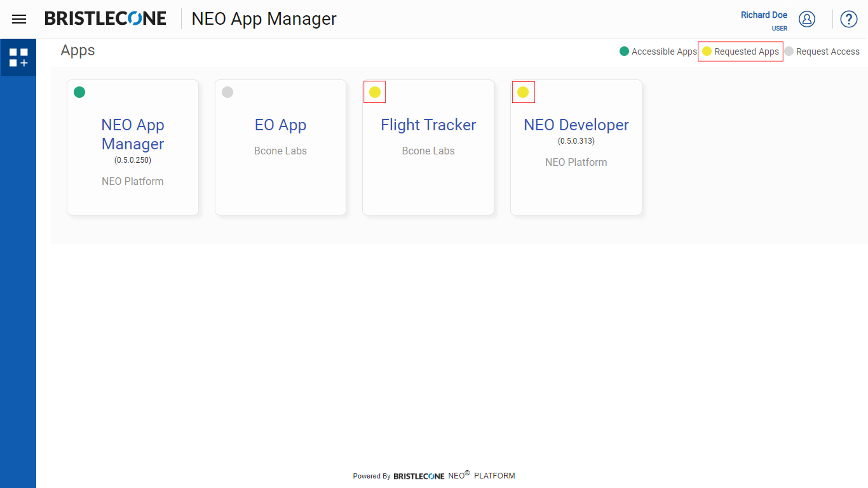
Task: Click the Bristlecone logo in the footer
Action: pos(419,476)
